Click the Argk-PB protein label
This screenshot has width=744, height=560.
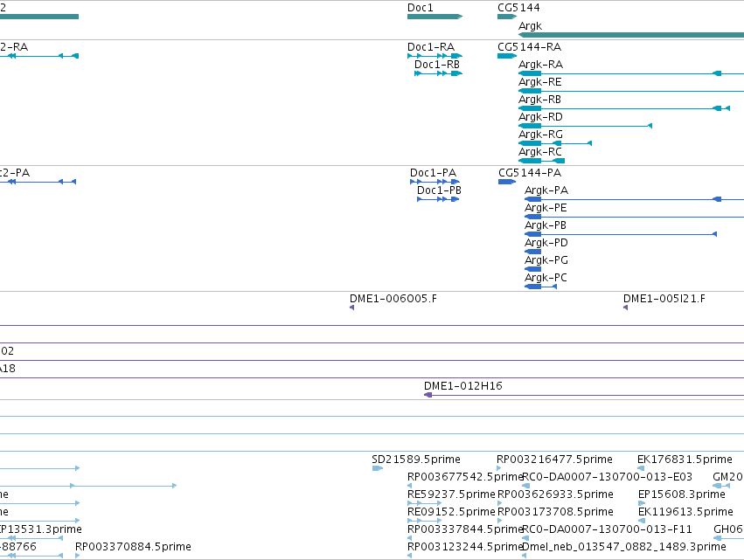tap(546, 225)
